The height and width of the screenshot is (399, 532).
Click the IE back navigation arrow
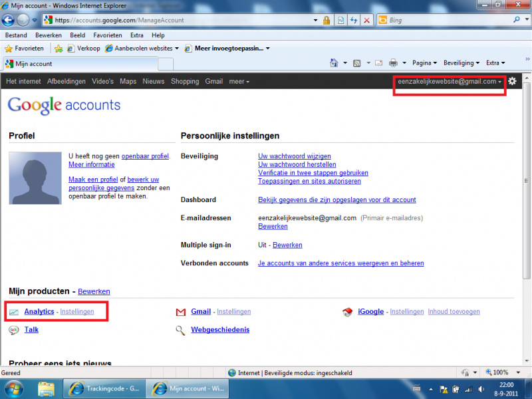pos(9,20)
